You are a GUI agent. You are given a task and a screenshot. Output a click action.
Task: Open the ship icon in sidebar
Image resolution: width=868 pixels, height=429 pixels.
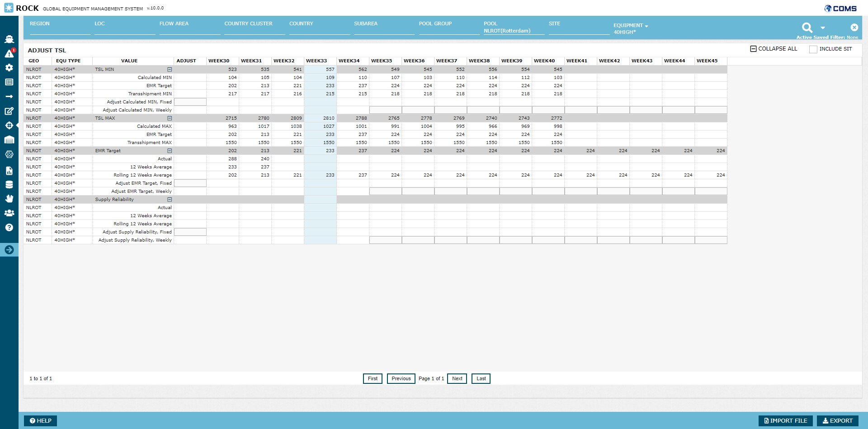pyautogui.click(x=9, y=39)
